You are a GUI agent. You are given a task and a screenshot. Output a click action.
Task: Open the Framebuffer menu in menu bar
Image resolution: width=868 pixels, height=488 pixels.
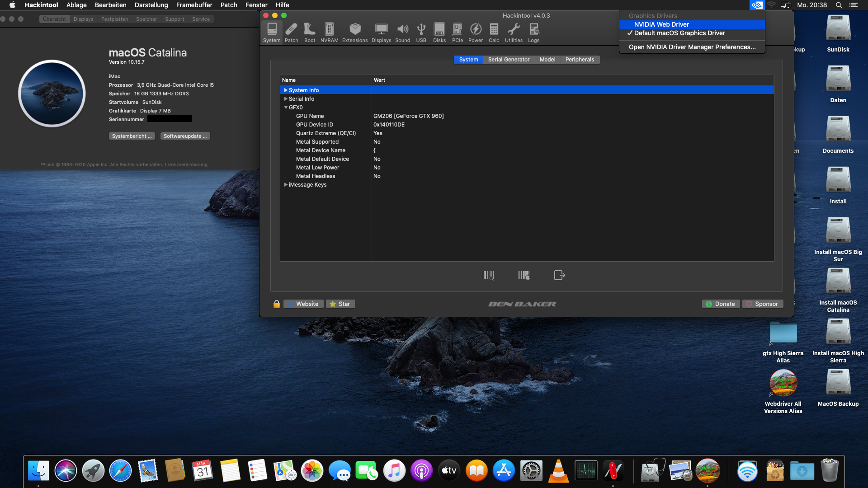click(x=194, y=5)
